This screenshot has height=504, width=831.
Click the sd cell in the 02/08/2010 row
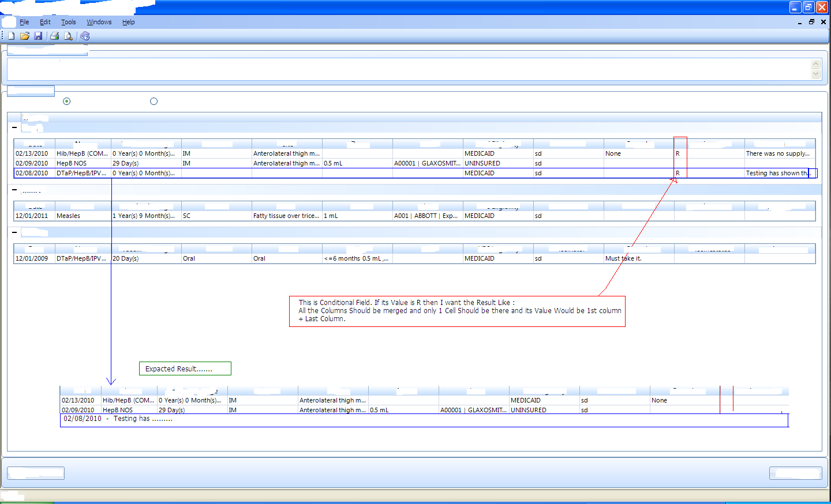569,174
